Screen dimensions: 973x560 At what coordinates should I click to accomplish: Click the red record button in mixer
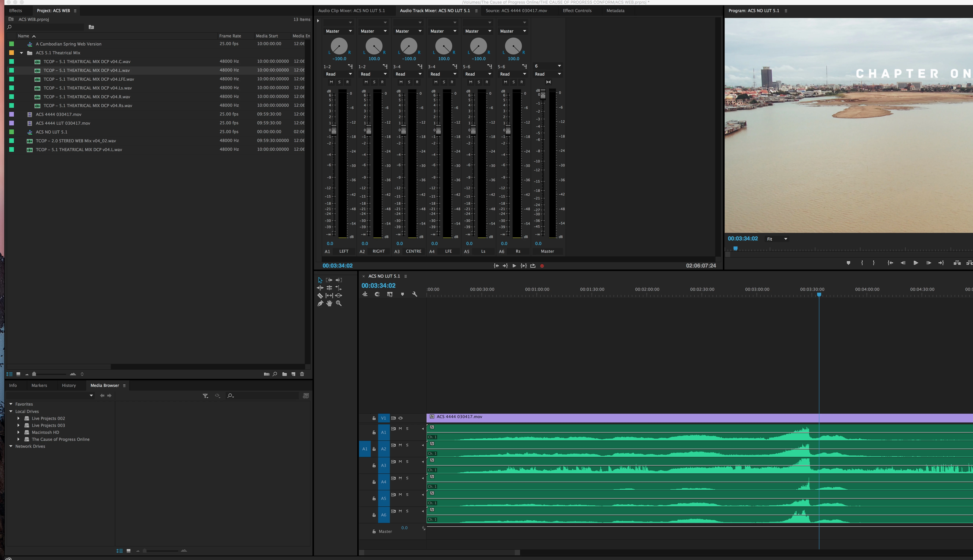coord(542,266)
